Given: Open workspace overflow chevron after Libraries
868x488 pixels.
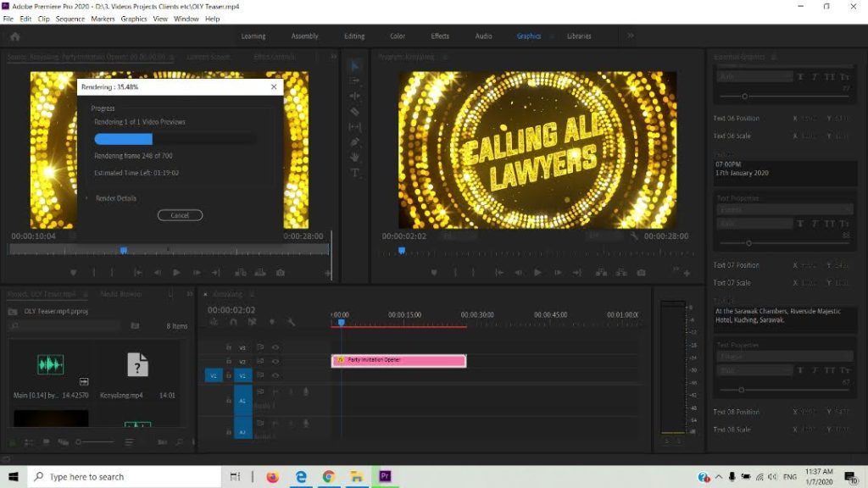Looking at the screenshot, I should click(631, 36).
